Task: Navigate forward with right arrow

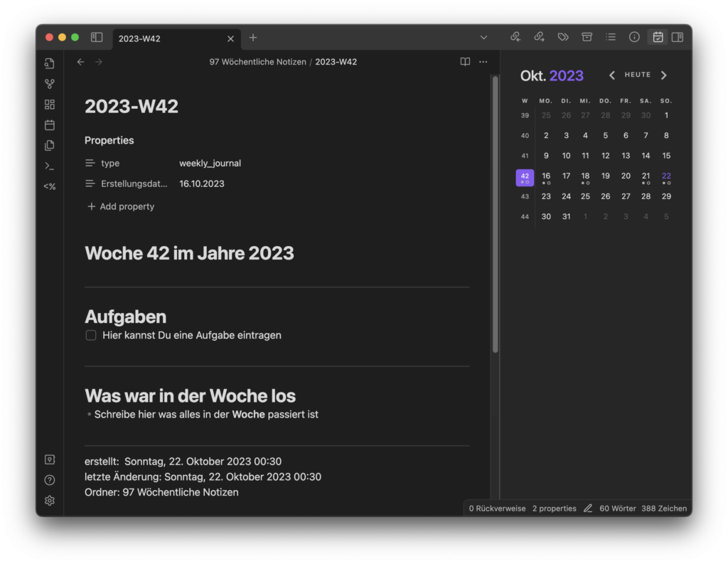Action: click(98, 62)
